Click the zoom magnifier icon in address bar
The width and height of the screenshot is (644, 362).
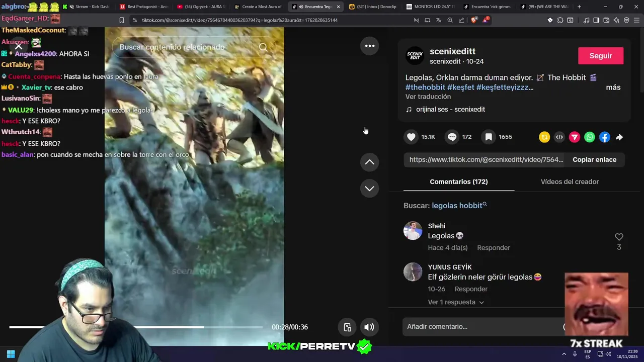coord(450,20)
